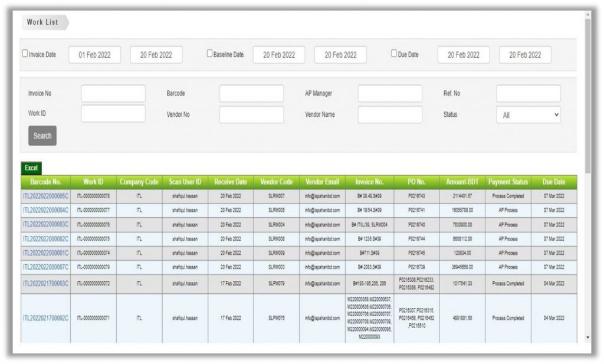Click the Invoice No input field
The image size is (604, 364).
point(113,94)
